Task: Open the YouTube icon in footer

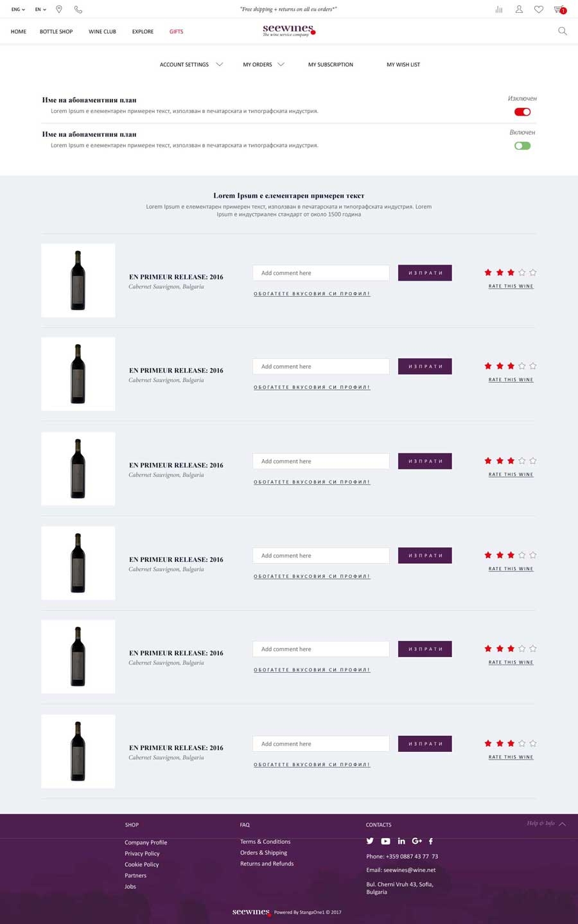Action: 385,841
